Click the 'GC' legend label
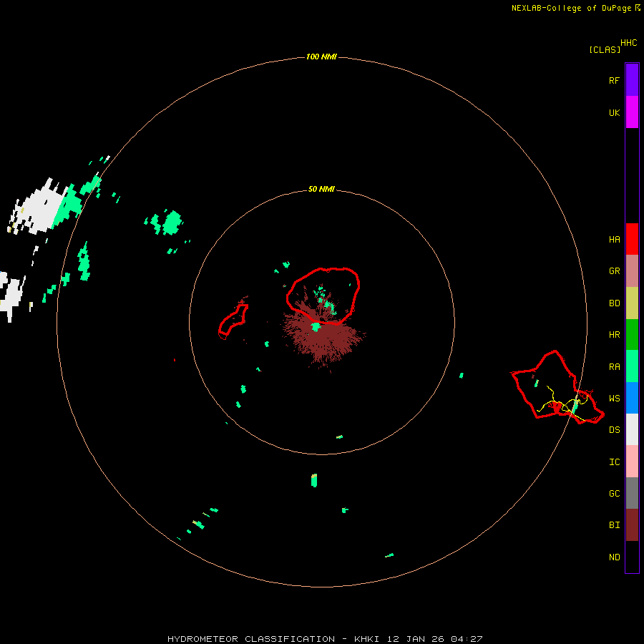The width and height of the screenshot is (644, 644). 614,494
